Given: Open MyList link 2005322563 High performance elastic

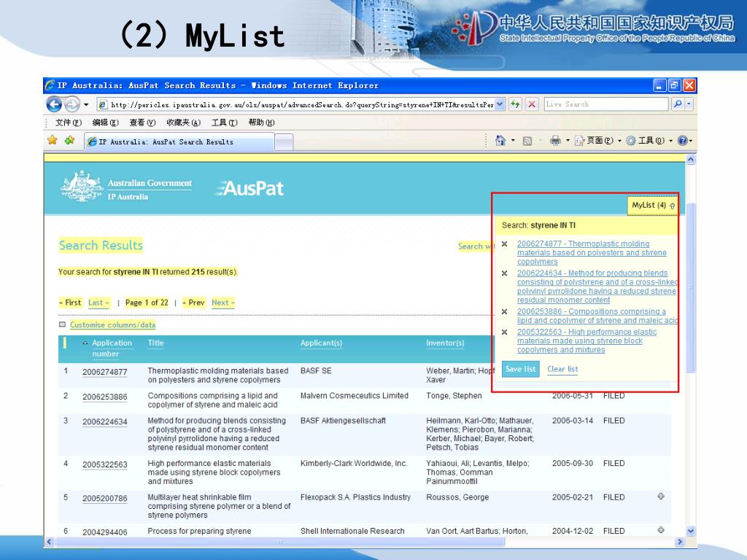Looking at the screenshot, I should click(587, 341).
